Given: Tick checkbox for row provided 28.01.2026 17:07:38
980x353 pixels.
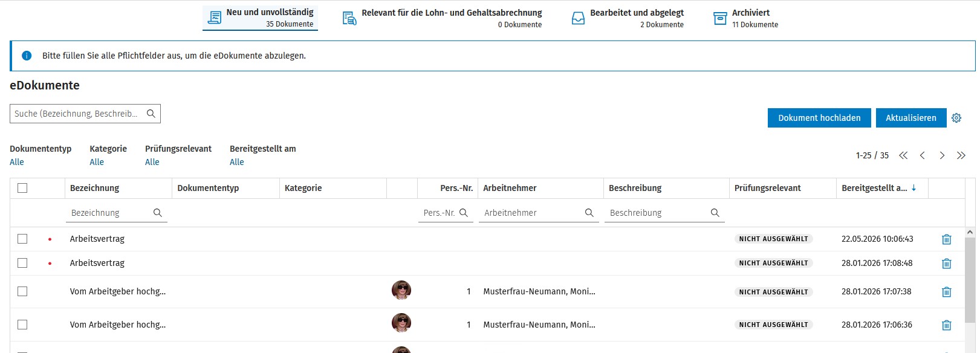Looking at the screenshot, I should coord(22,291).
